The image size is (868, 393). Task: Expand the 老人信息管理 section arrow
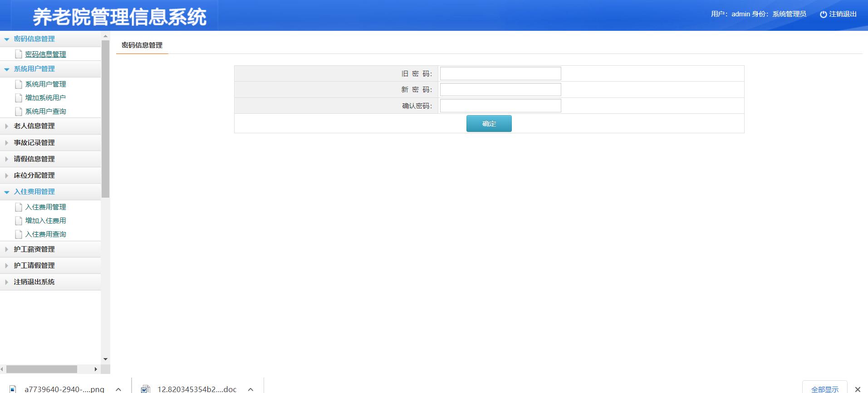(6, 126)
